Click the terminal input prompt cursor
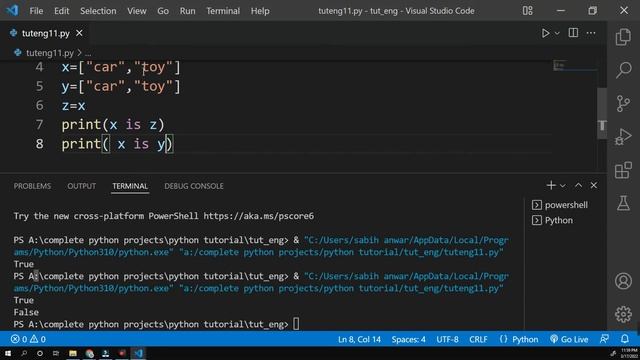This screenshot has width=640, height=360. click(296, 324)
